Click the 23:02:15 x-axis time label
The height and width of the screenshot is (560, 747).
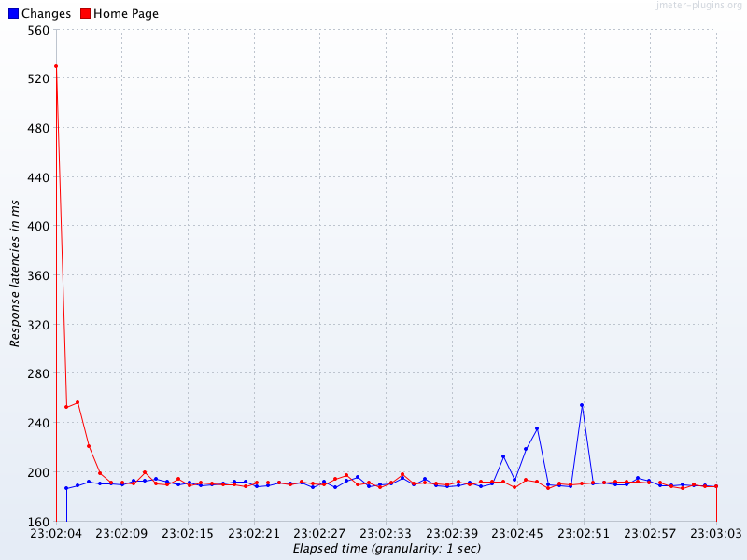point(188,533)
